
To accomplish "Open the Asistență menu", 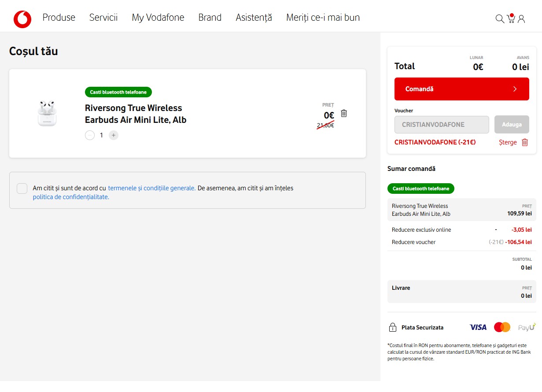I will [x=254, y=18].
